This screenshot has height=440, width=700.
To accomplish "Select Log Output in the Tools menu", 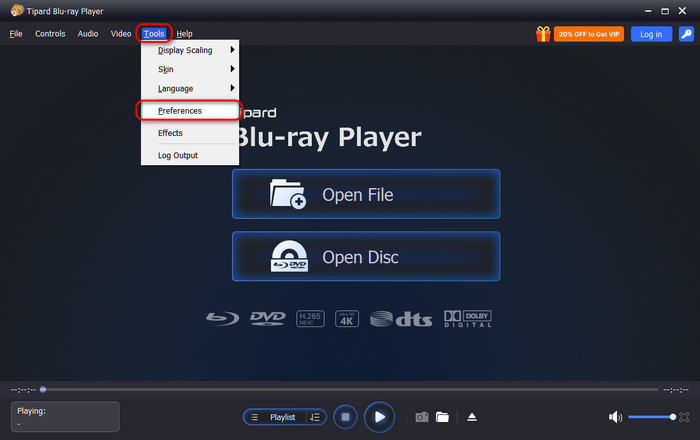I will pyautogui.click(x=190, y=155).
